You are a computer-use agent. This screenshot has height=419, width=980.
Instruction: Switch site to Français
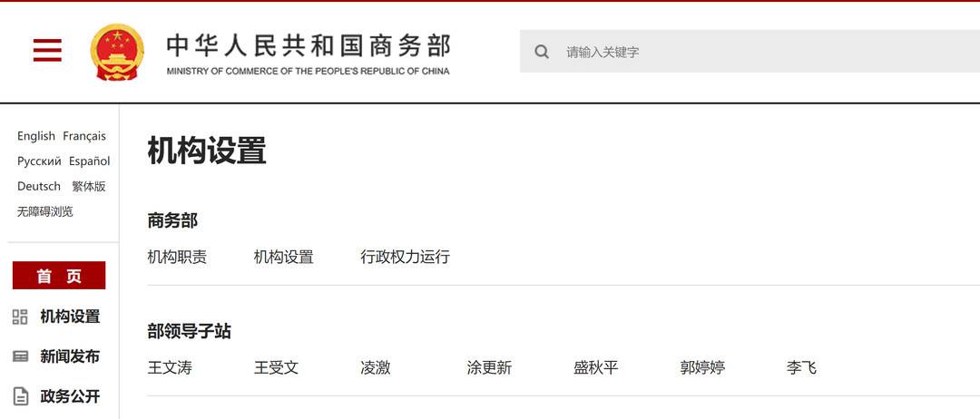coord(84,136)
